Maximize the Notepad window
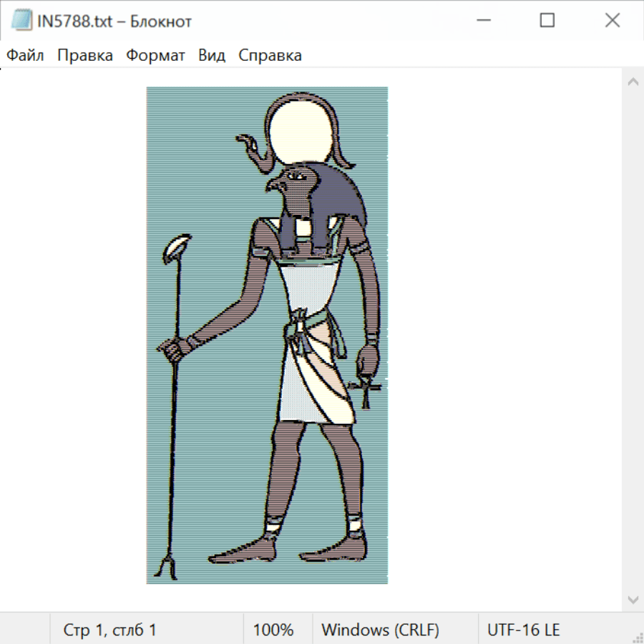The image size is (644, 644). pyautogui.click(x=547, y=21)
